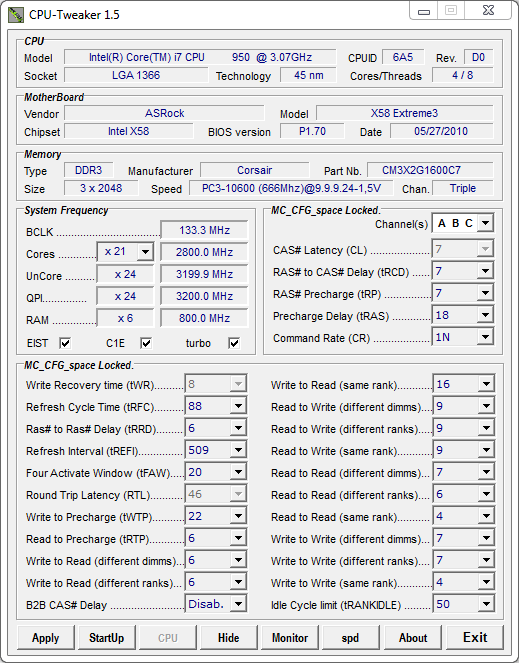Click the Cores/Threads value '4 / 8'

click(x=463, y=75)
